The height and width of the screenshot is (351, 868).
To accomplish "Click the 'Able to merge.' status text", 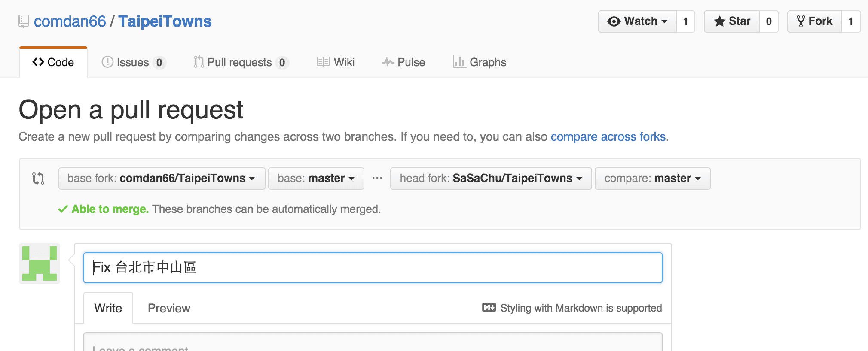I will 110,209.
